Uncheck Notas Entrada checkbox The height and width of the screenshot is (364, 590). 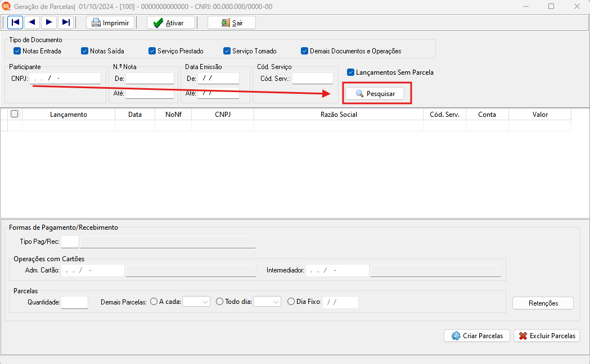point(17,51)
